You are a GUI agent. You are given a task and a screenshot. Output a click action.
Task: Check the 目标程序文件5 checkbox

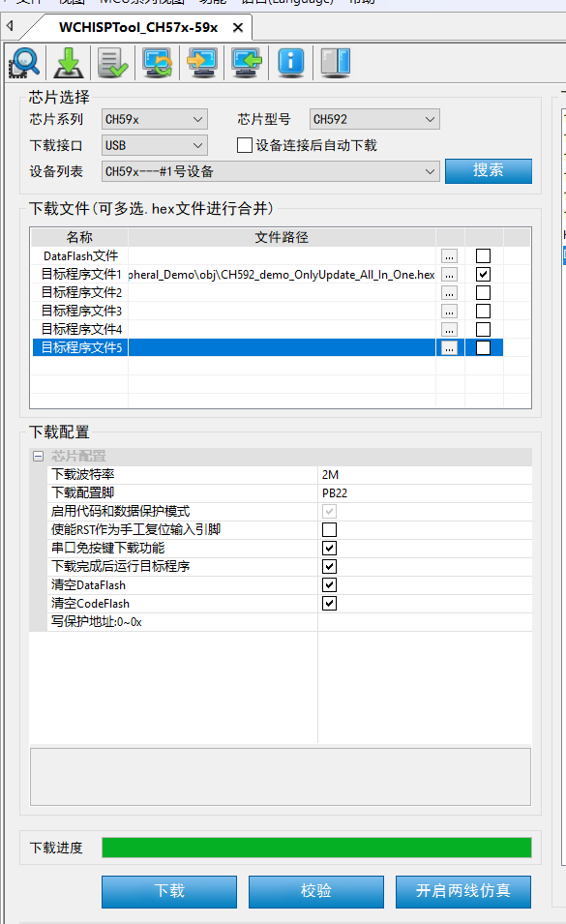[483, 347]
